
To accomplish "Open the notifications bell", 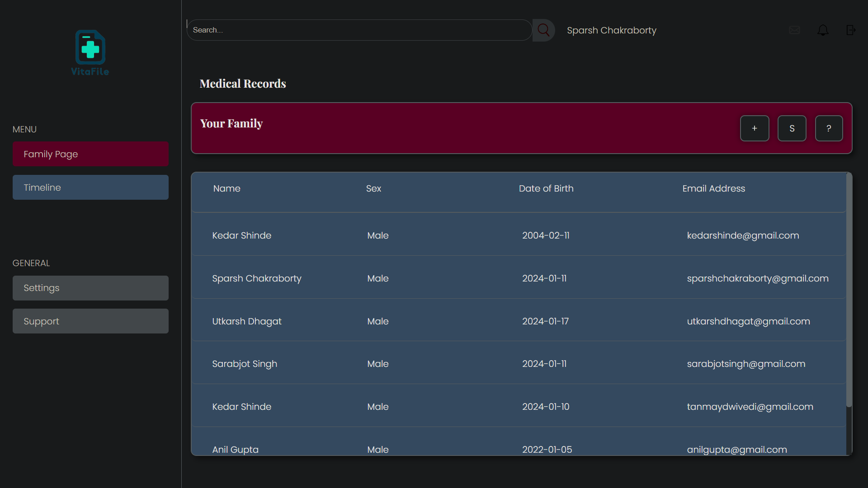I will (x=823, y=30).
